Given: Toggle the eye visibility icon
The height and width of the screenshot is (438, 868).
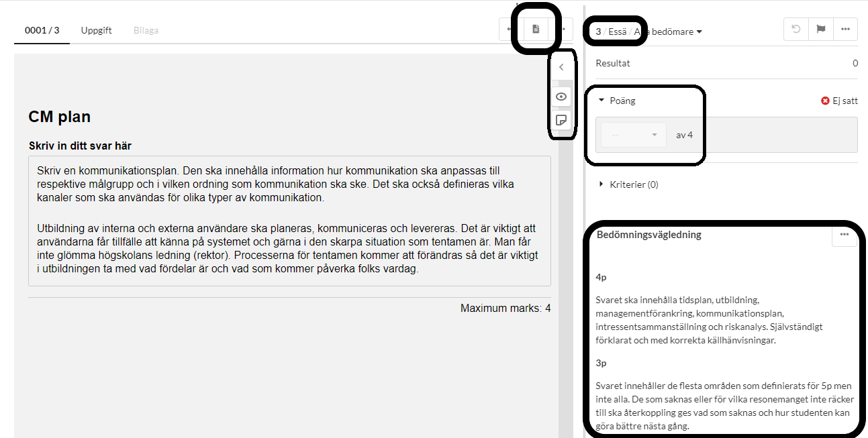Looking at the screenshot, I should tap(562, 97).
